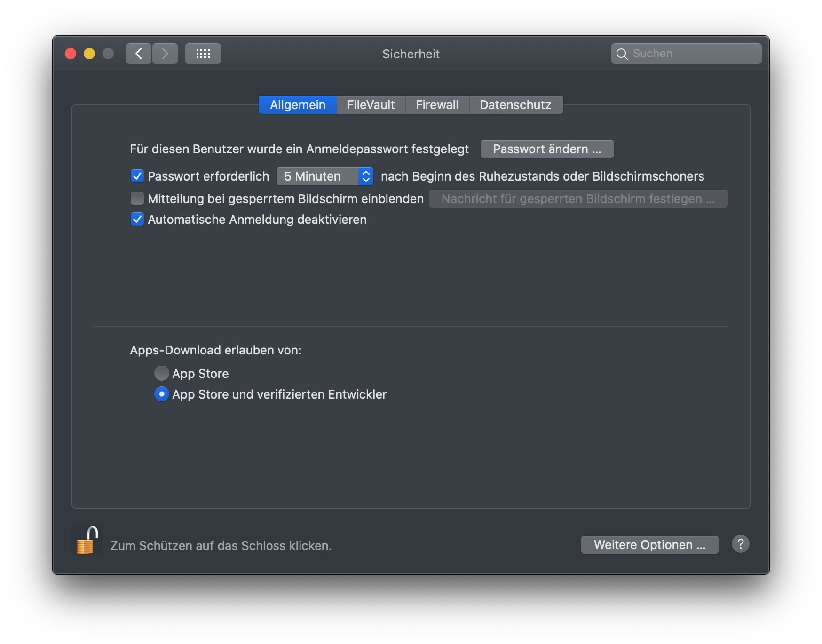Screen dimensions: 822x644
Task: Show all preferences via grid icon
Action: [203, 54]
